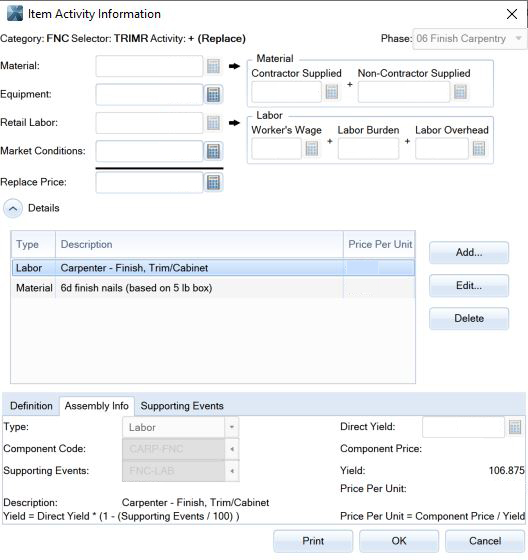This screenshot has width=528, height=560.
Task: Click the calculator icon beside Material field
Action: point(213,66)
